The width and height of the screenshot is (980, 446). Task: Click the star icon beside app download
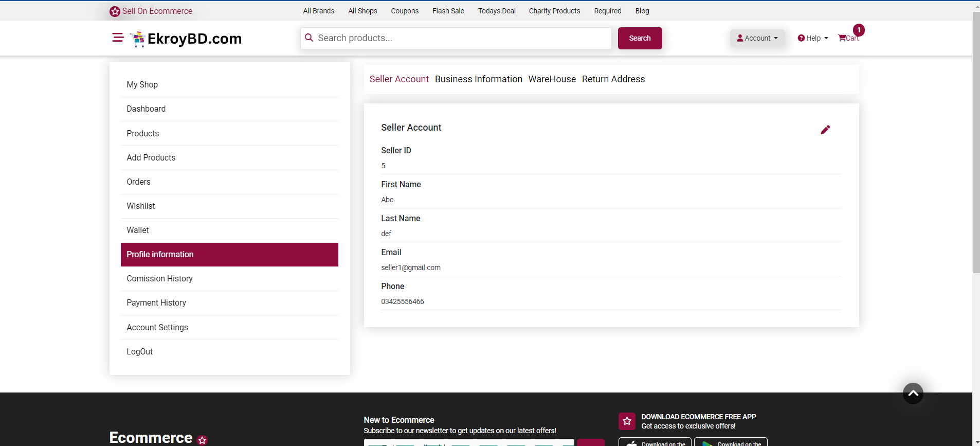pyautogui.click(x=627, y=421)
